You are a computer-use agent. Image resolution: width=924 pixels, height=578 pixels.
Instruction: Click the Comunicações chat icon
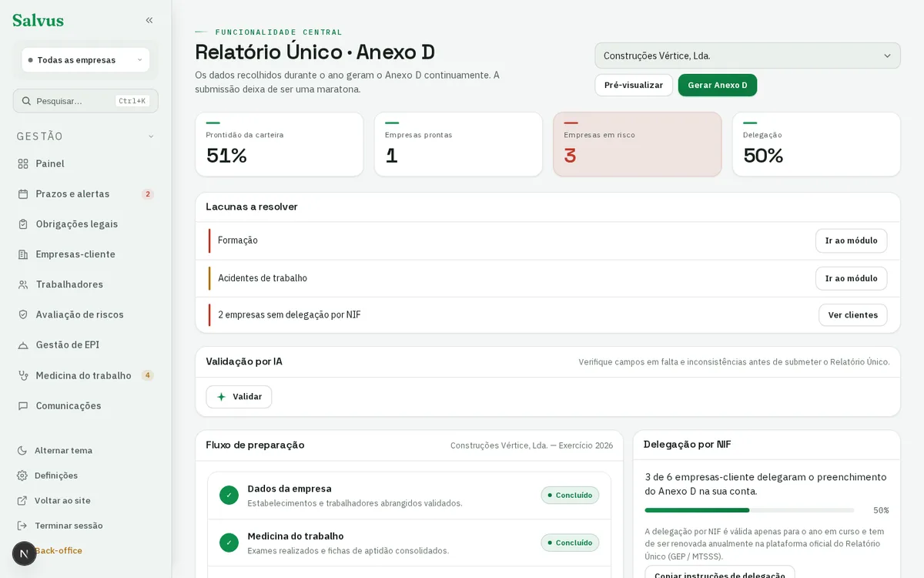coord(23,405)
